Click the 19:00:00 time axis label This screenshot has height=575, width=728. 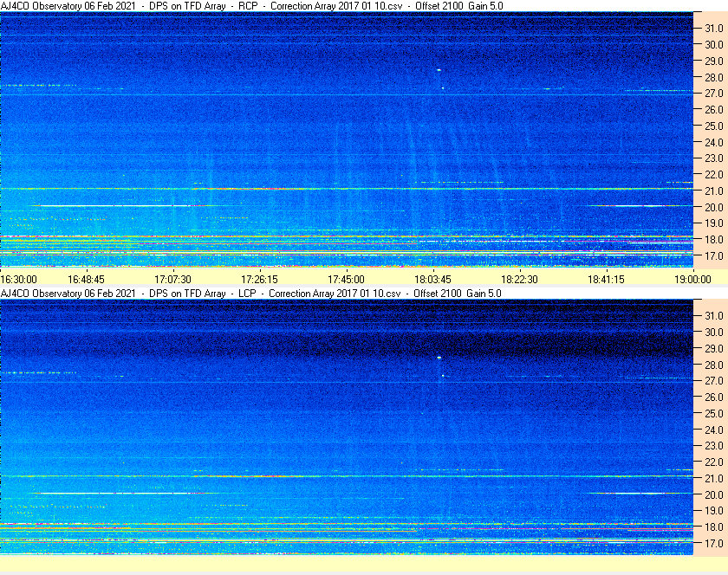click(692, 280)
